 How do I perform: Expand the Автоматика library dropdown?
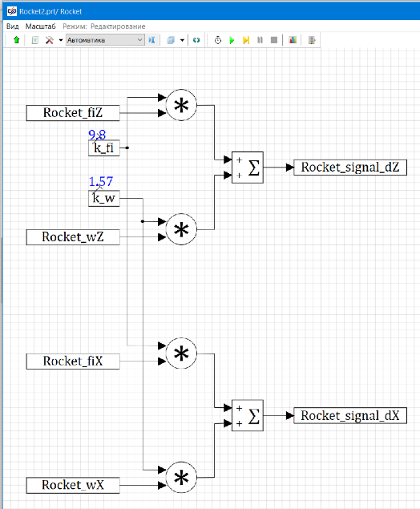coord(105,40)
